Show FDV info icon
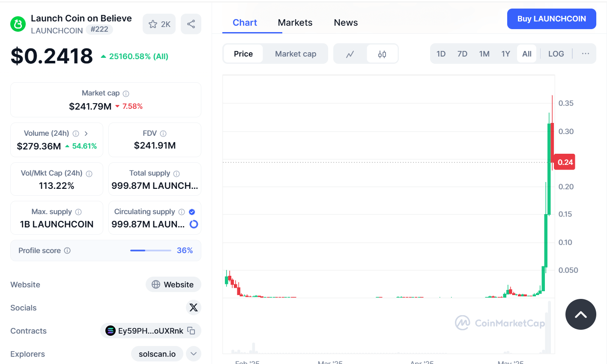The width and height of the screenshot is (607, 364). coord(163,134)
